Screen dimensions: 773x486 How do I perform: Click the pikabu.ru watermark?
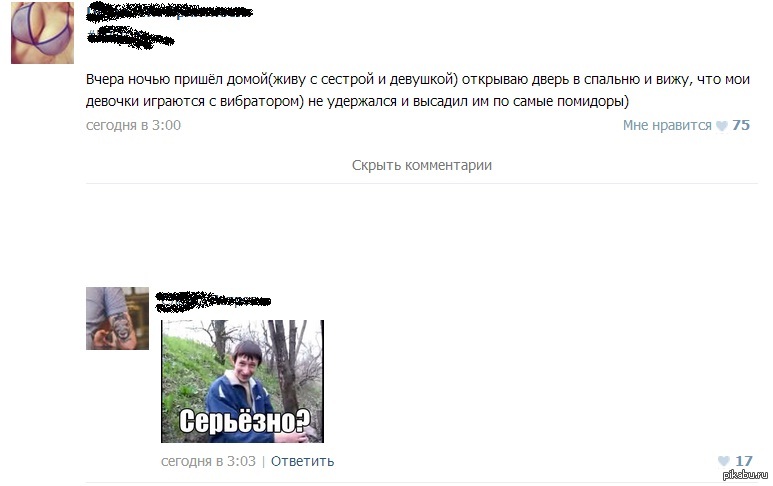coord(745,475)
